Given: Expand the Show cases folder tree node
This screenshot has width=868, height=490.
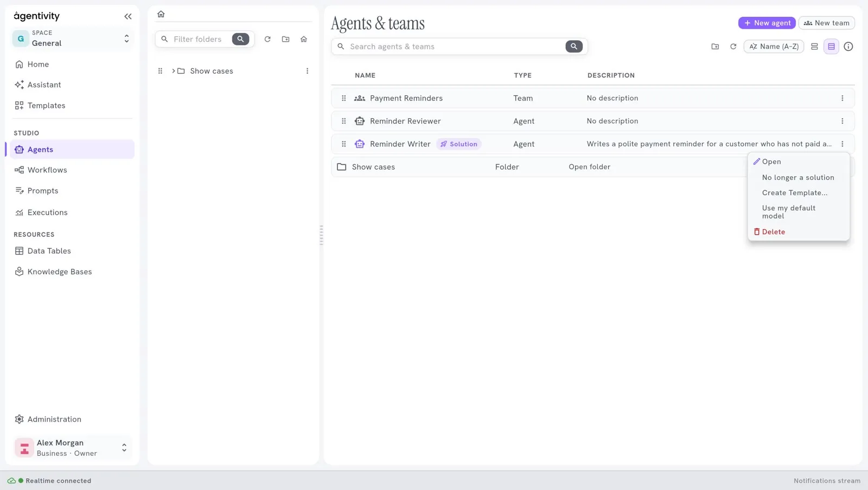Looking at the screenshot, I should tap(174, 71).
